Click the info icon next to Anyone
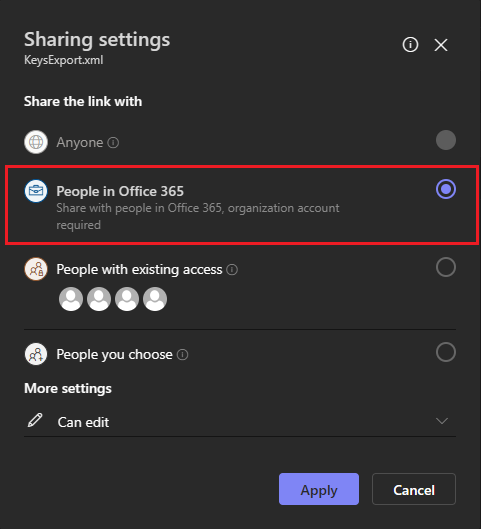481x529 pixels. (113, 143)
